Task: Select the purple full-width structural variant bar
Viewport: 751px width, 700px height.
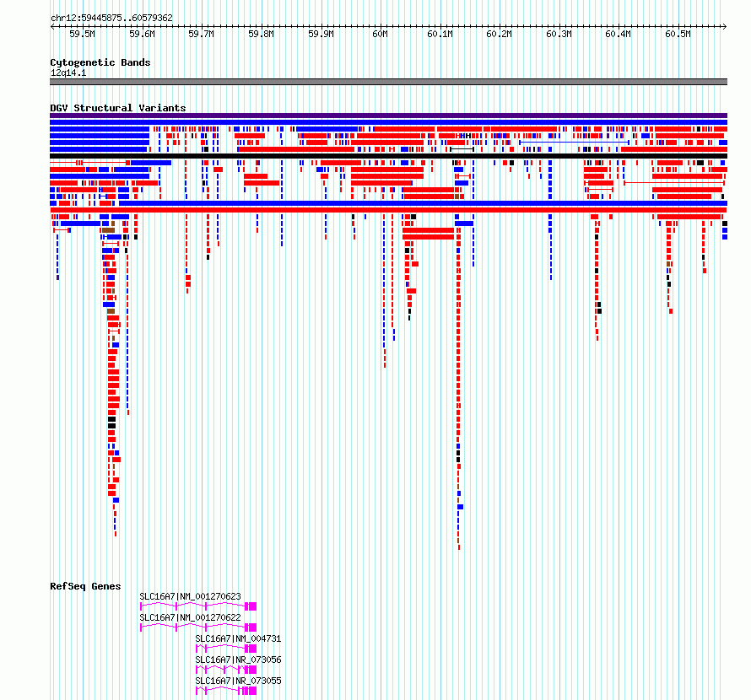Action: pyautogui.click(x=388, y=116)
